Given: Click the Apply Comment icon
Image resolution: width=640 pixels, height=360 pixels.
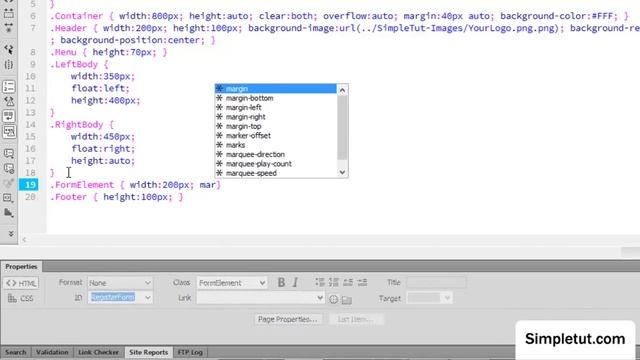Looking at the screenshot, I should coord(9,153).
